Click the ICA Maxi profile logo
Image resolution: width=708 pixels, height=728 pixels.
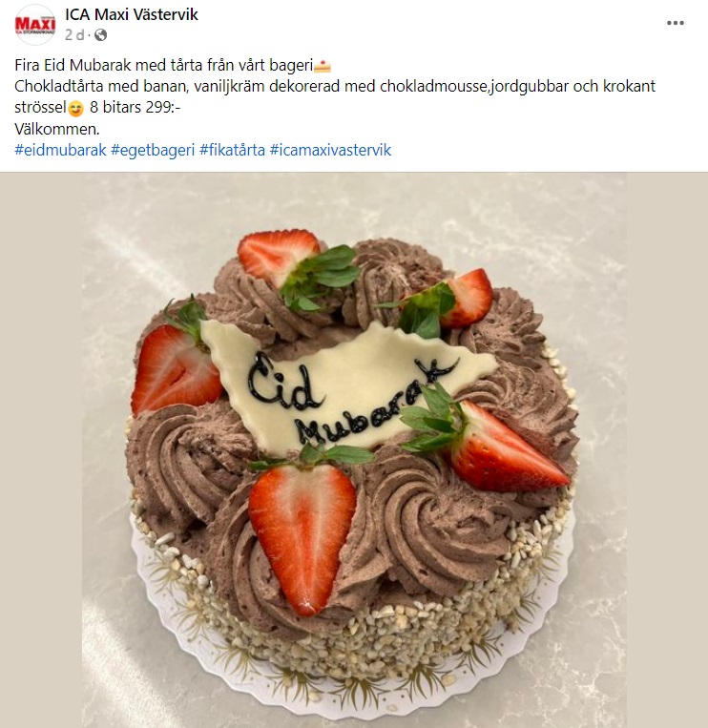click(x=35, y=25)
